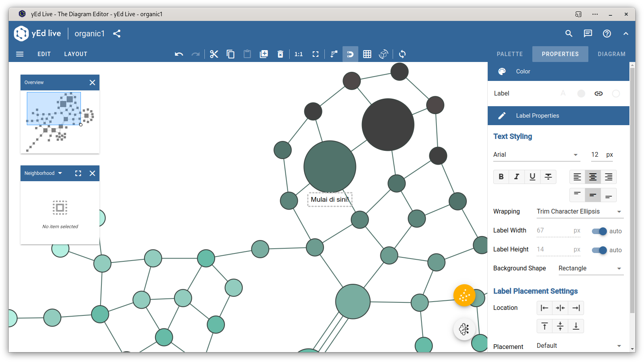The height and width of the screenshot is (362, 644).
Task: Toggle the grid icon in toolbar
Action: (367, 54)
